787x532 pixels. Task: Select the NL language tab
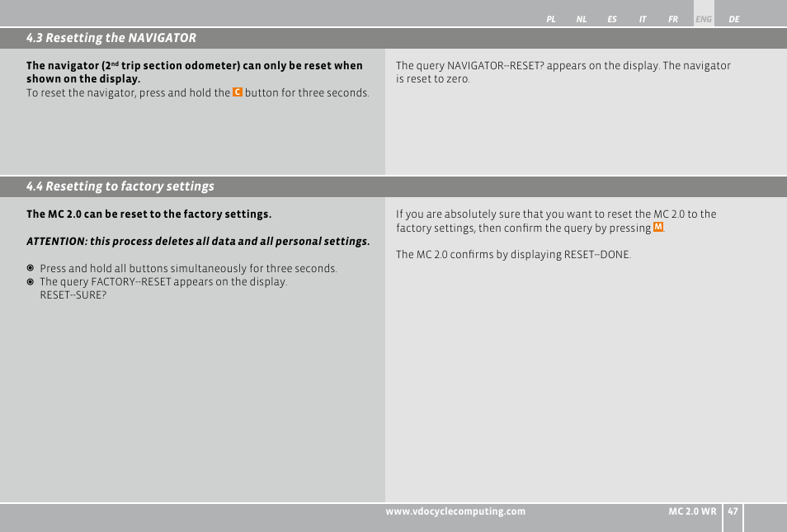coord(582,20)
